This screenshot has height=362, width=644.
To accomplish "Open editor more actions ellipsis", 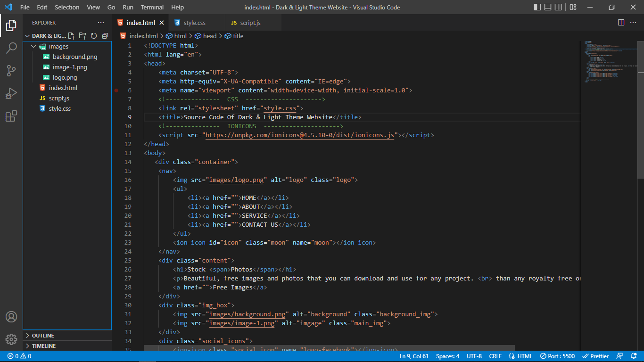I will 634,23.
